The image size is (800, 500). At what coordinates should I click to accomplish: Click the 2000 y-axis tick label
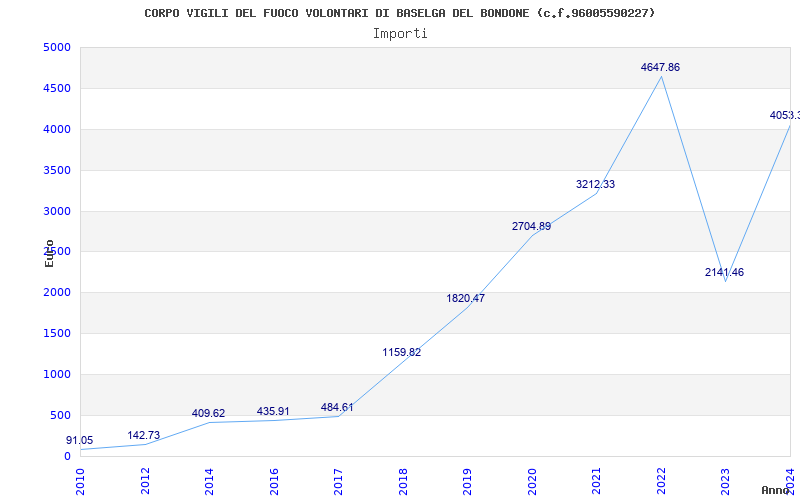tap(57, 292)
